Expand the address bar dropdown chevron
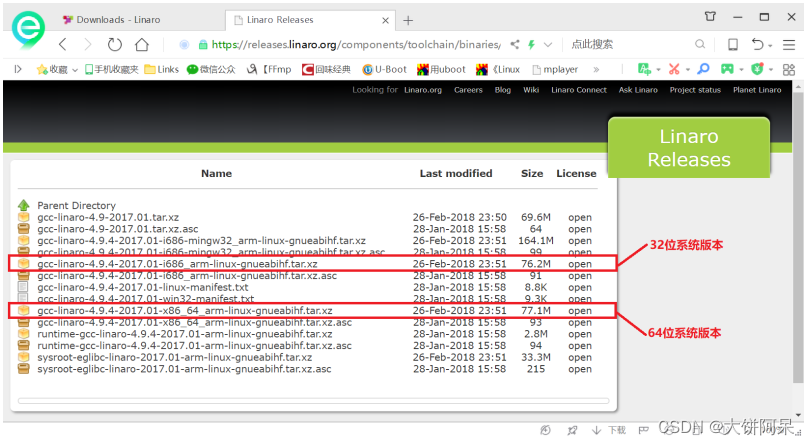 pos(548,45)
